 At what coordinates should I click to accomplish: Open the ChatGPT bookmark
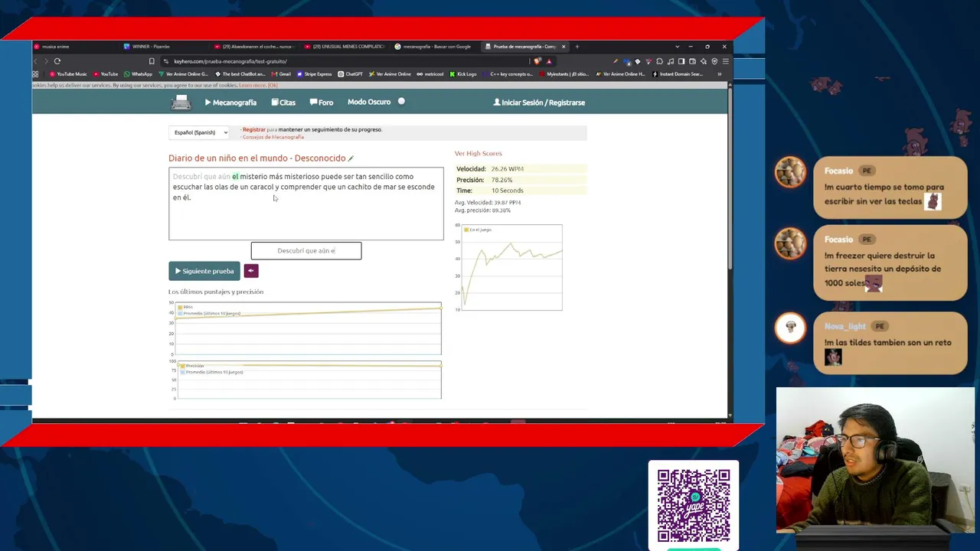coord(351,74)
